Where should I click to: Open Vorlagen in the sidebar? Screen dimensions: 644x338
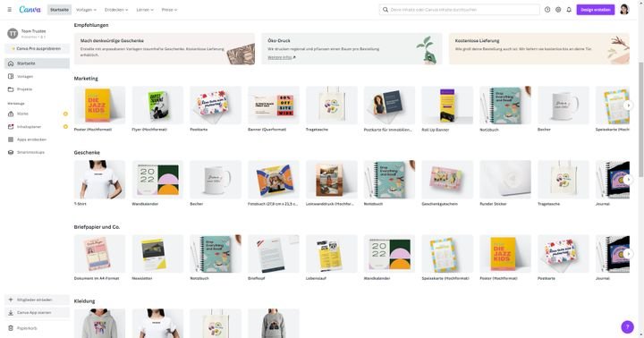37,76
